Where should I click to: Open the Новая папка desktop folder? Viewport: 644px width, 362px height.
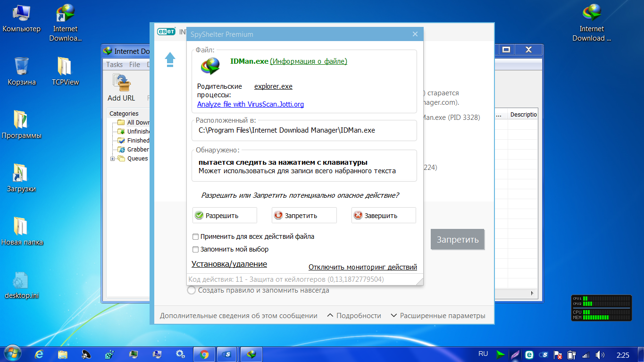(22, 231)
